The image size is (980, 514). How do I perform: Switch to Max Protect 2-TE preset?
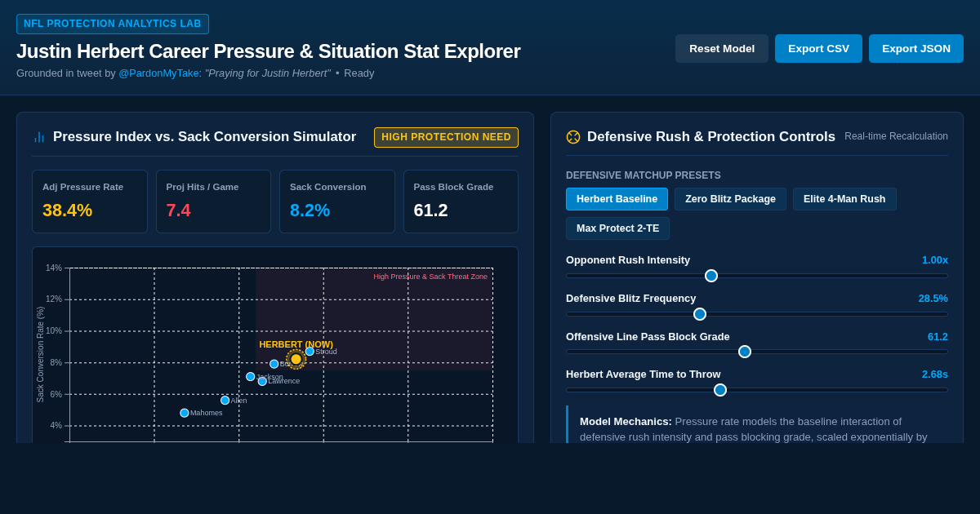[617, 228]
